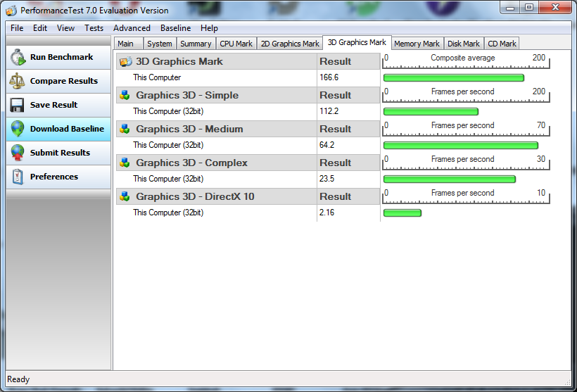Switch to the Main tab
The width and height of the screenshot is (577, 392).
[128, 44]
